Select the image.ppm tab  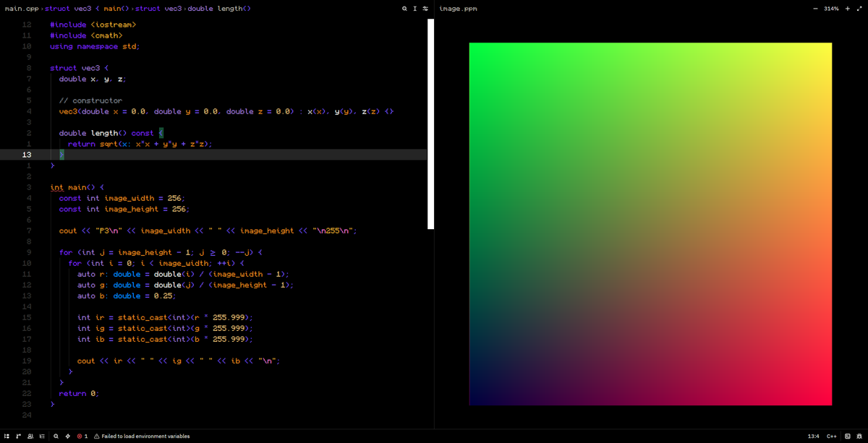458,9
